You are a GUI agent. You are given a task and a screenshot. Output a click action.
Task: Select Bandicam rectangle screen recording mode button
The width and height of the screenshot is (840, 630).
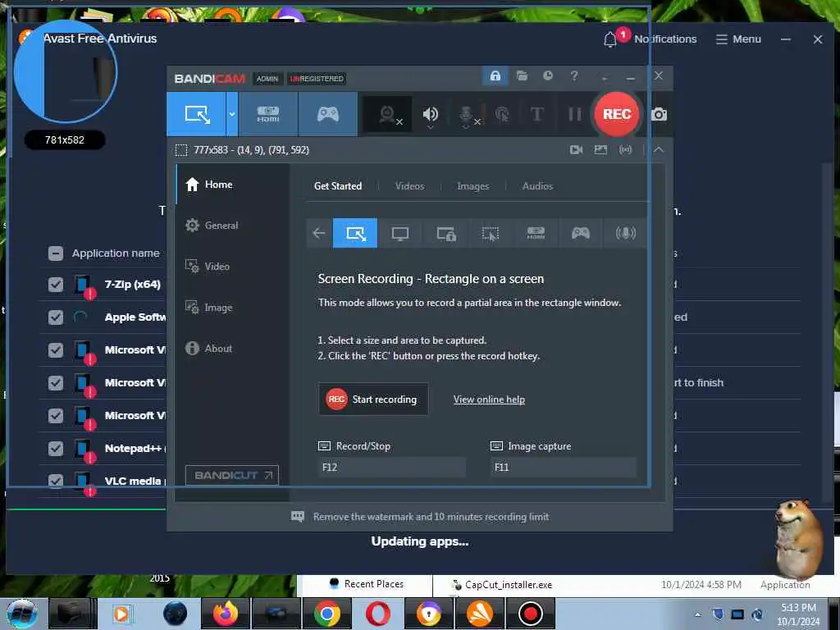point(197,114)
